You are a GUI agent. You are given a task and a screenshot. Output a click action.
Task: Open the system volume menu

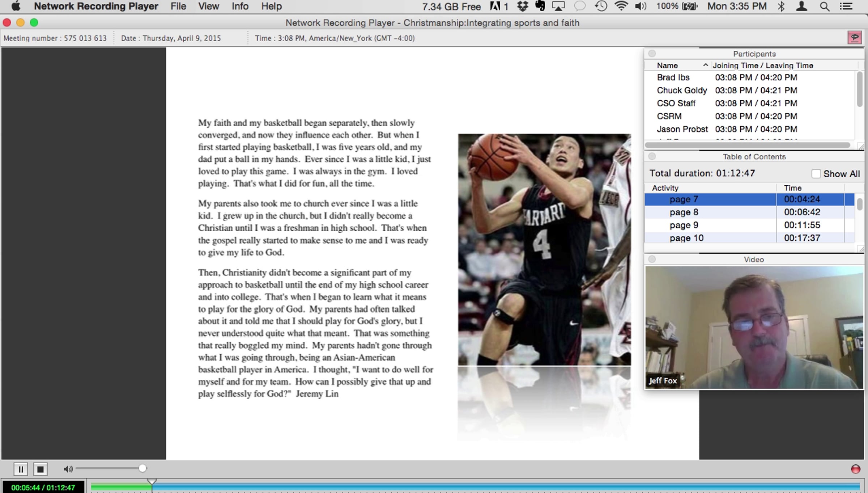tap(641, 6)
